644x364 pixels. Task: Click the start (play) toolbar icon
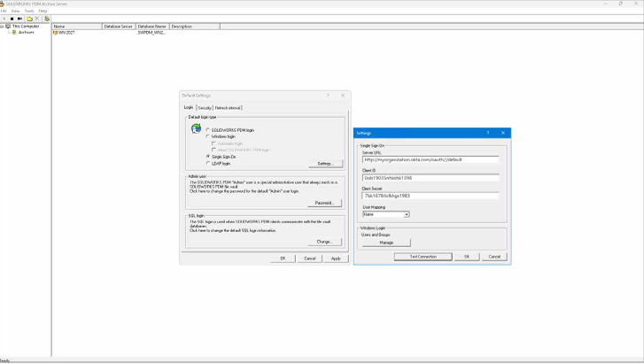4,19
